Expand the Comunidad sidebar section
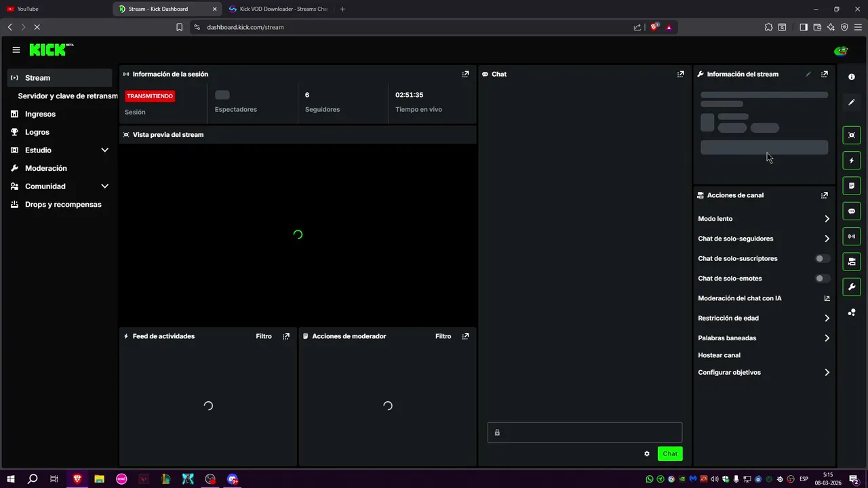 (104, 186)
